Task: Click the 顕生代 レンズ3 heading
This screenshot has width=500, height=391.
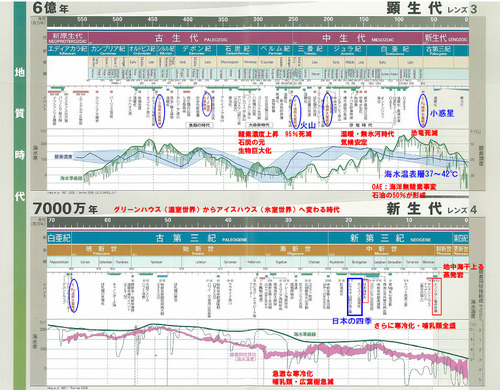Action: click(431, 8)
